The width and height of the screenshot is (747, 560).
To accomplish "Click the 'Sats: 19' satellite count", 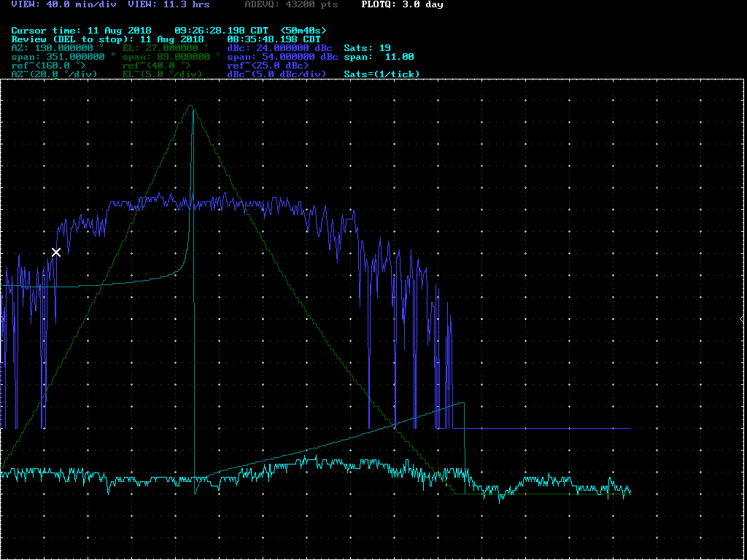I will 368,48.
